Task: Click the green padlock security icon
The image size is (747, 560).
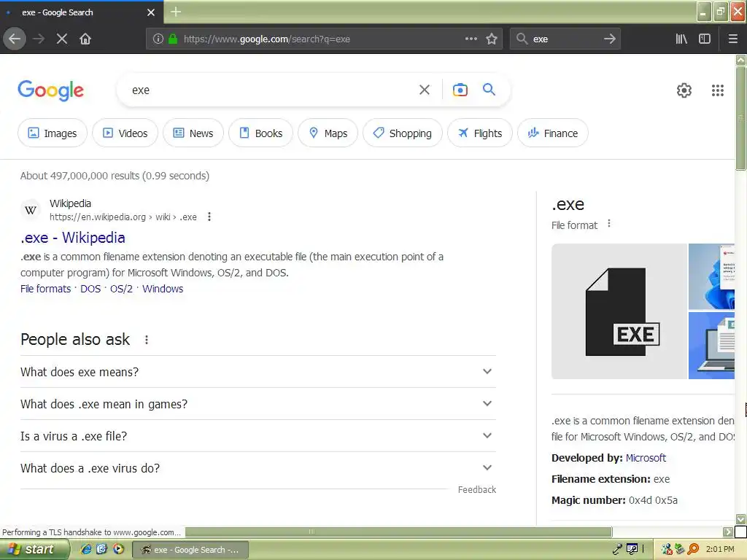Action: (x=173, y=39)
